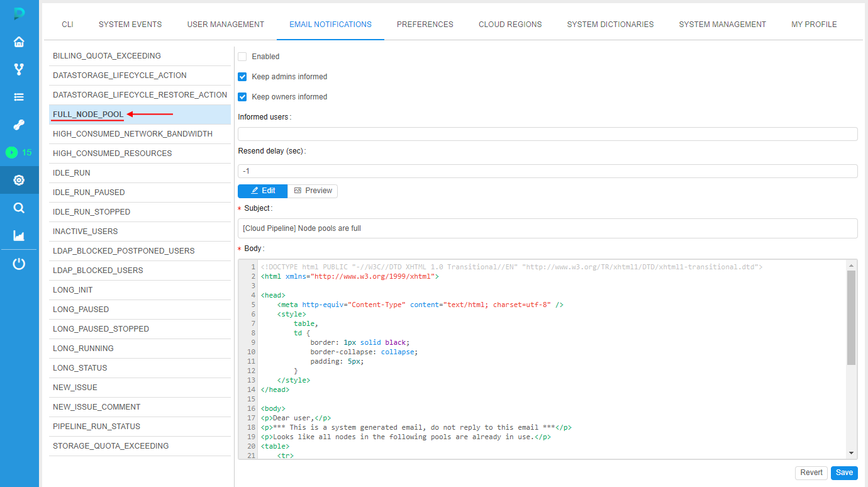Open the Cloud Regions tab
This screenshot has width=868, height=487.
tap(510, 25)
